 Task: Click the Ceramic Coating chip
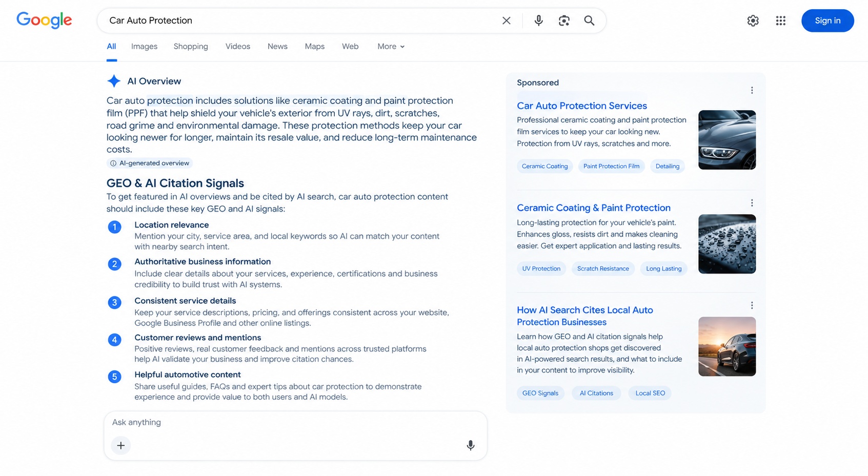(x=544, y=166)
